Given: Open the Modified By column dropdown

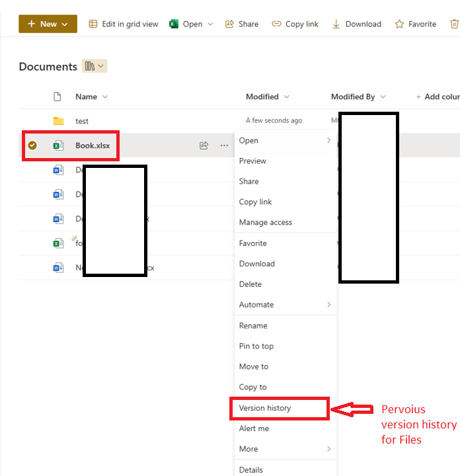Looking at the screenshot, I should coord(358,97).
